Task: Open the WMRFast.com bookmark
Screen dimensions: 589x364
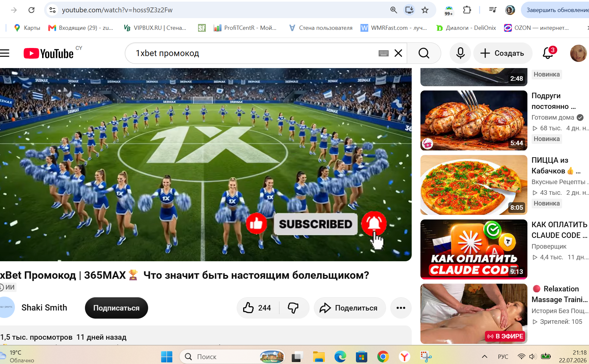Action: 394,28
